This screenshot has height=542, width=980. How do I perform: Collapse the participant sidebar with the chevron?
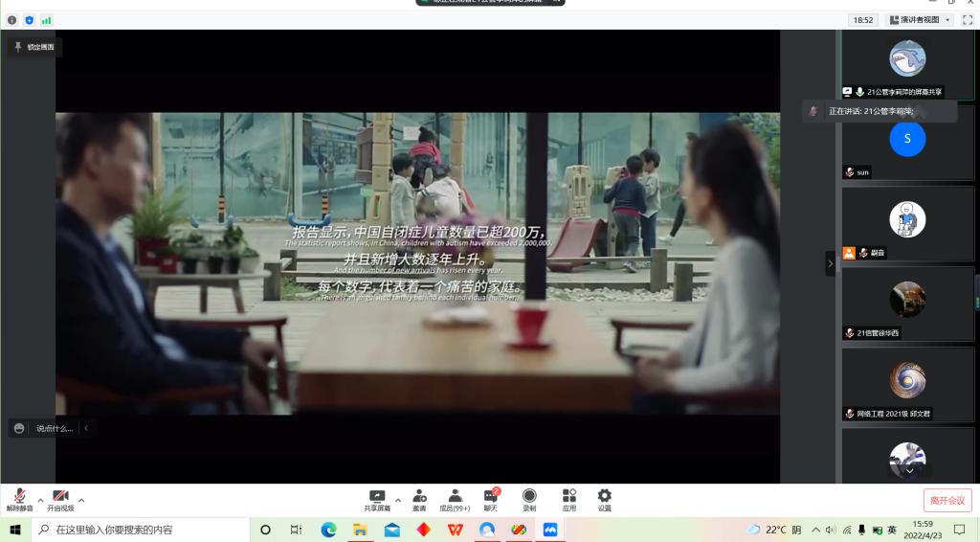point(830,263)
